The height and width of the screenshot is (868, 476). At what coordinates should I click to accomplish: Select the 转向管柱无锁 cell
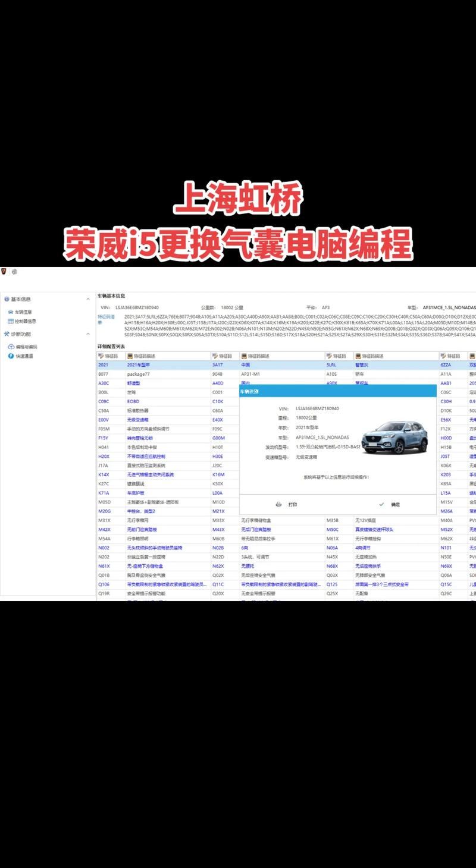[168, 438]
